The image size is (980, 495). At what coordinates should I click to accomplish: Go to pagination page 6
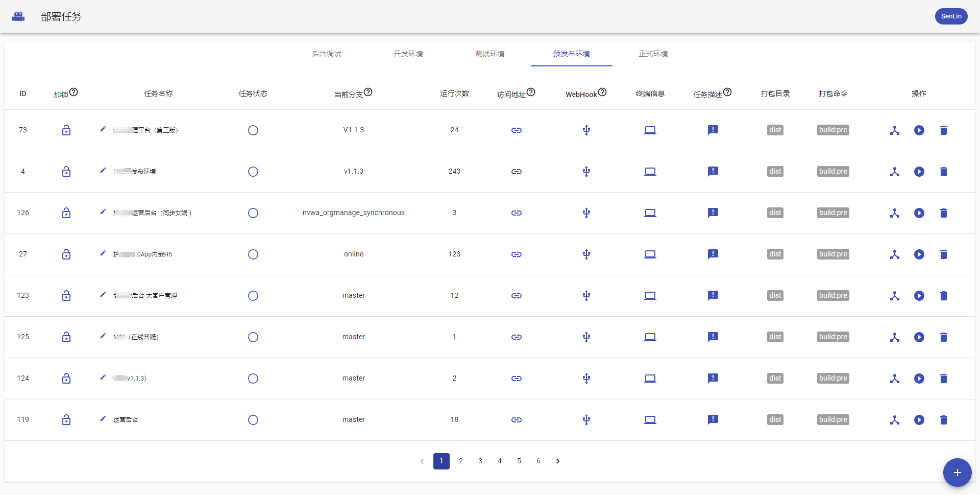pyautogui.click(x=538, y=461)
